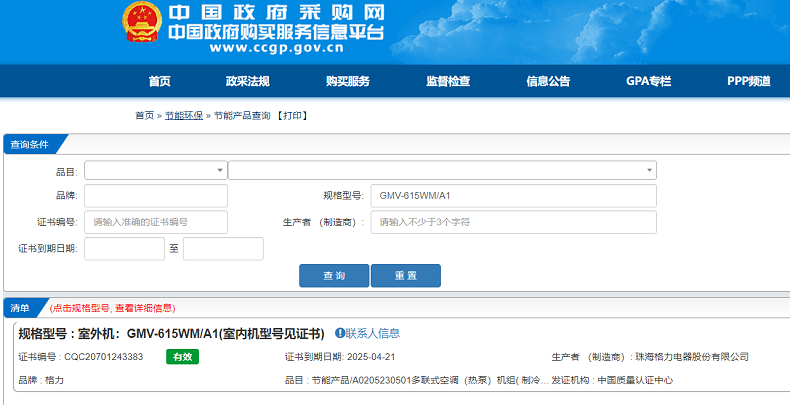790x405 pixels.
Task: Click the 【打印】 print link
Action: tap(292, 116)
